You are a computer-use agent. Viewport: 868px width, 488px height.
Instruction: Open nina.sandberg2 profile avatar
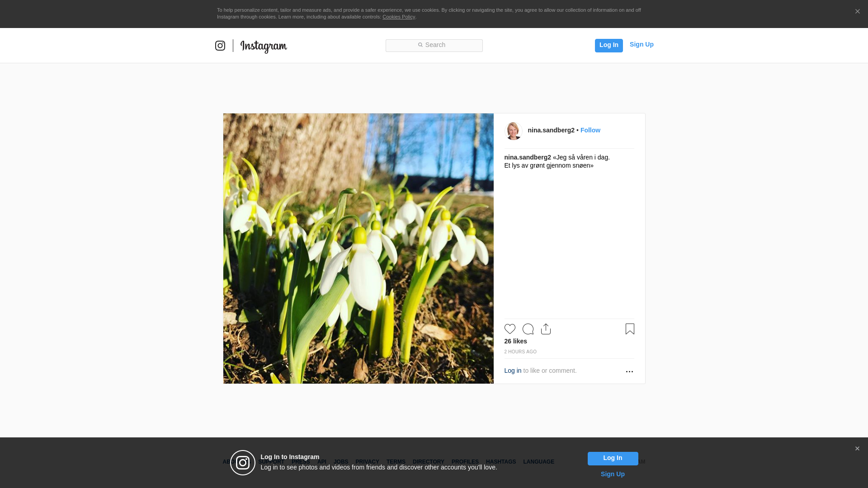[x=513, y=131]
